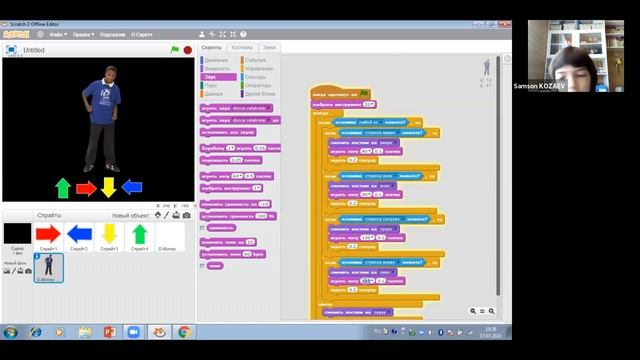Paint a new backdrop
This screenshot has height=360, width=640.
[x=13, y=271]
